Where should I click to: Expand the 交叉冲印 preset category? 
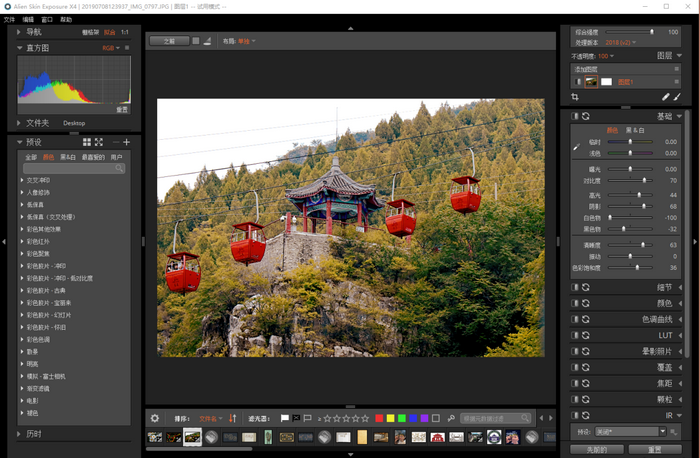tap(23, 180)
